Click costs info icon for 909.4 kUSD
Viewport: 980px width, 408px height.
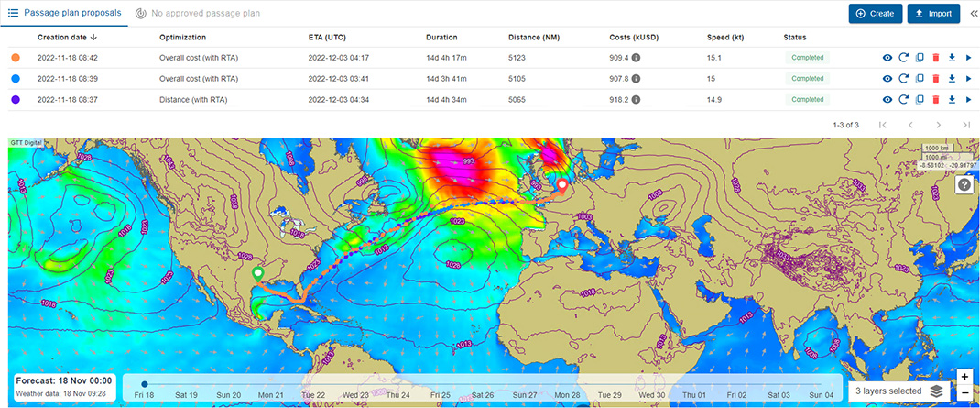tap(636, 58)
